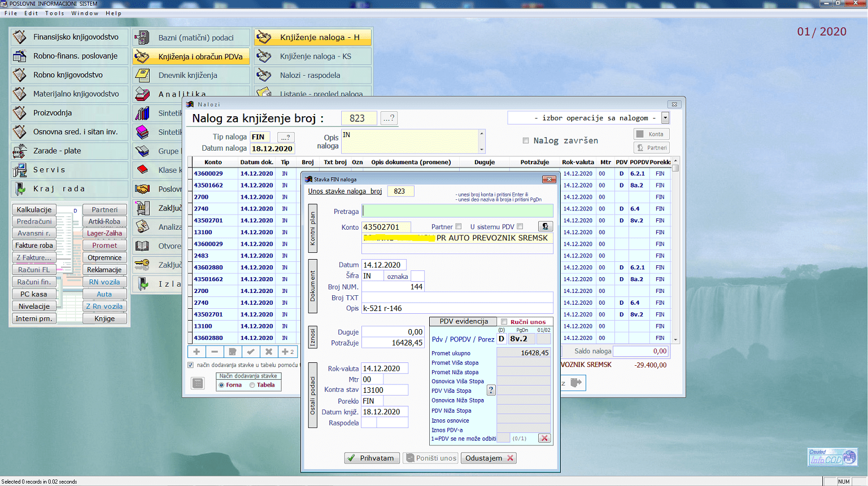Click the question mark help button by PDV Viša Stopa

[491, 390]
